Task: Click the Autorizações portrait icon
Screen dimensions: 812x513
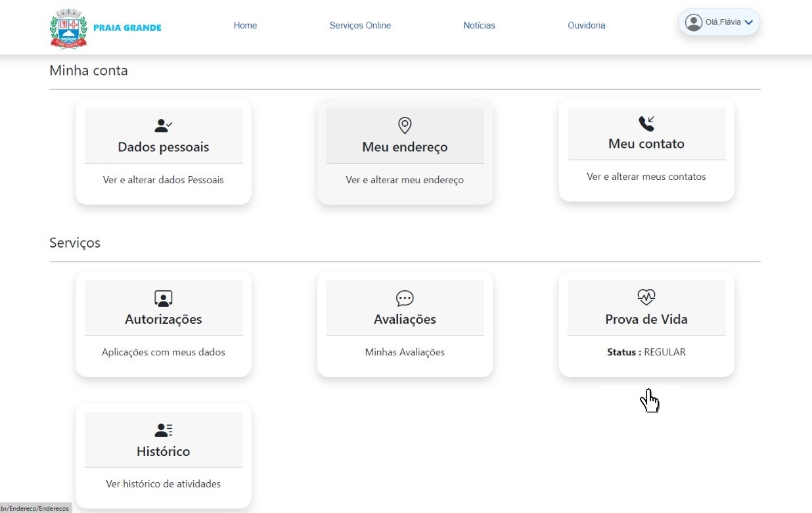Action: [163, 298]
